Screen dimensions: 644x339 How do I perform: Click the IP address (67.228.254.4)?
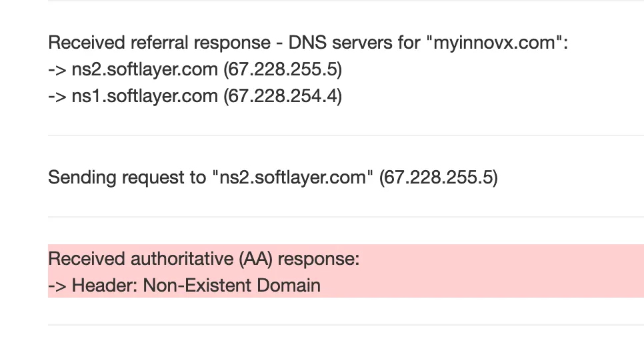283,96
